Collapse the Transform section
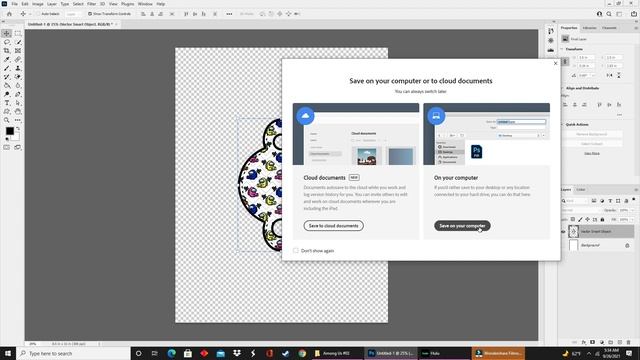The image size is (640, 360). coord(562,49)
